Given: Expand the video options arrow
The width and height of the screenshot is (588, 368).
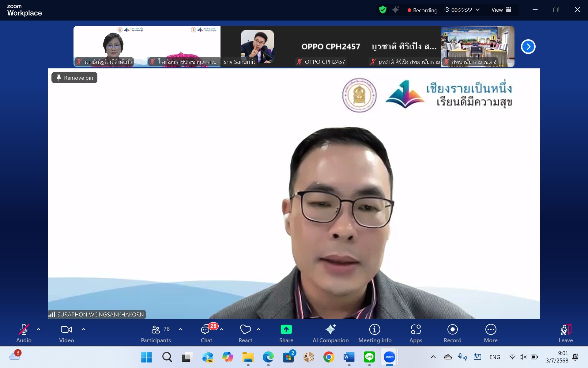Looking at the screenshot, I should coord(84,329).
